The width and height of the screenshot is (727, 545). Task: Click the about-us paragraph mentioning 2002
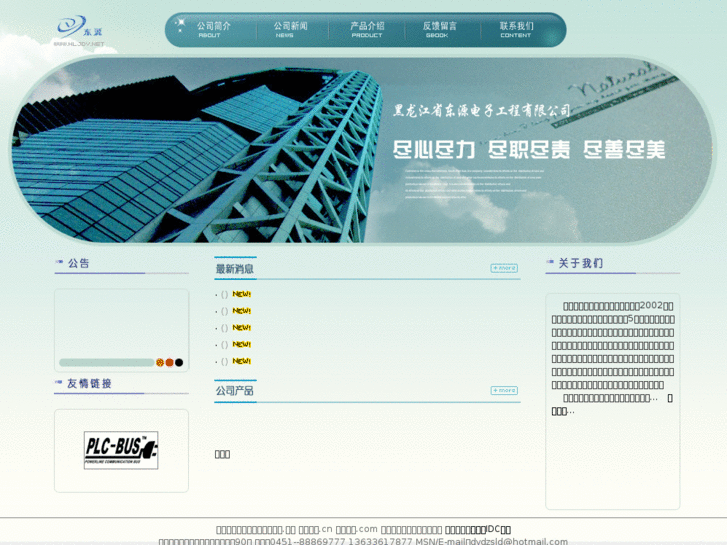(612, 345)
